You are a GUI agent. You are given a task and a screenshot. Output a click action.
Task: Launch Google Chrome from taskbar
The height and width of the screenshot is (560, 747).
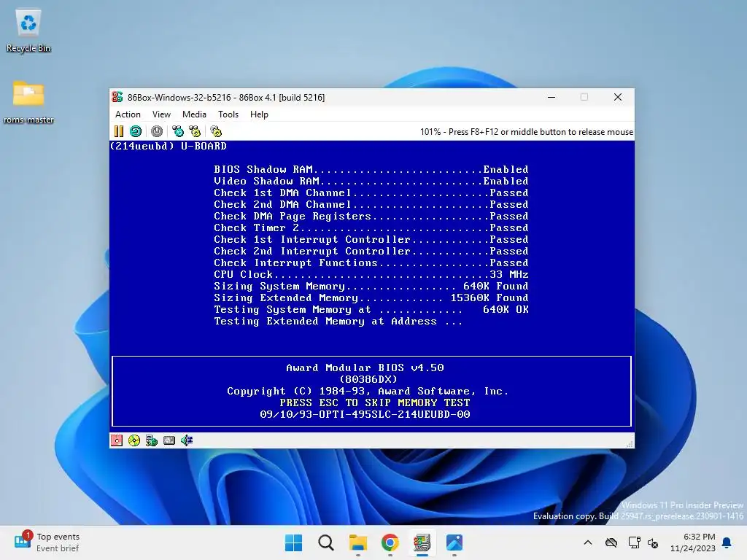(390, 542)
